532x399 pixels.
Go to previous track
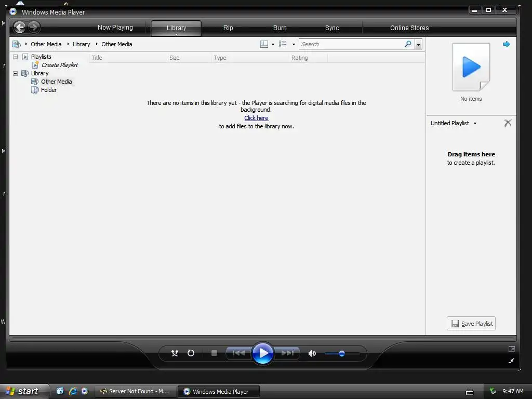coord(238,353)
